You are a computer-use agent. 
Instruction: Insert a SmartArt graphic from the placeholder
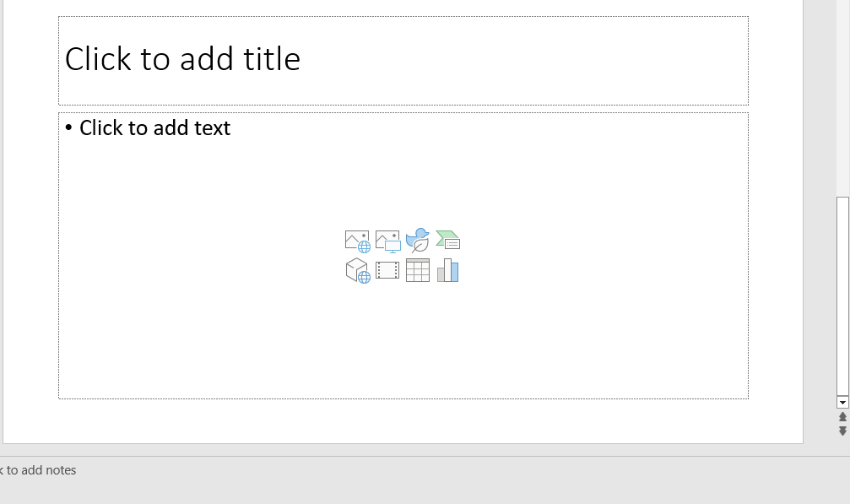coord(448,241)
